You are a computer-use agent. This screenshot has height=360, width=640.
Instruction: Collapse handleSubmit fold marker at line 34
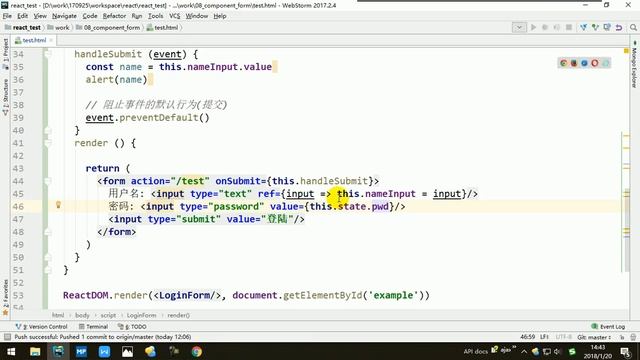[48, 54]
